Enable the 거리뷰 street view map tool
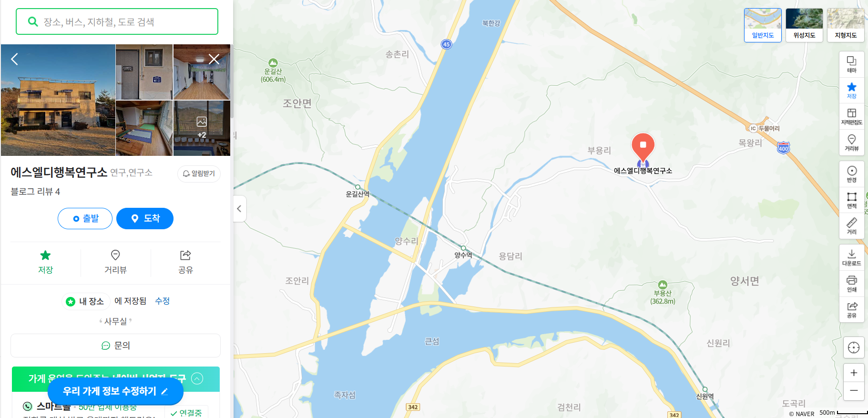The width and height of the screenshot is (868, 418). pos(851,143)
